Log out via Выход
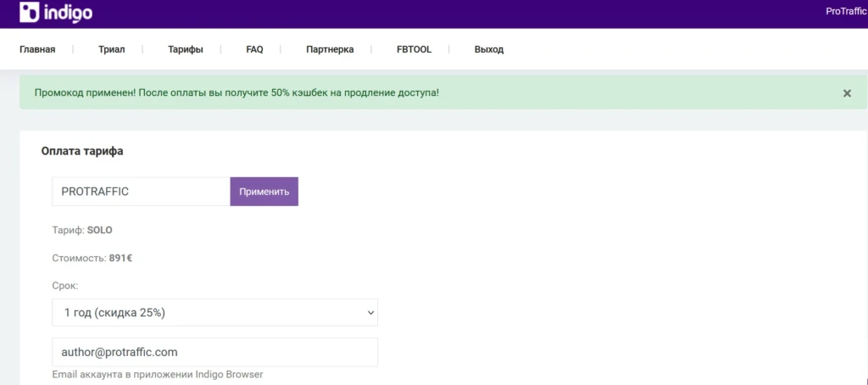 [489, 49]
